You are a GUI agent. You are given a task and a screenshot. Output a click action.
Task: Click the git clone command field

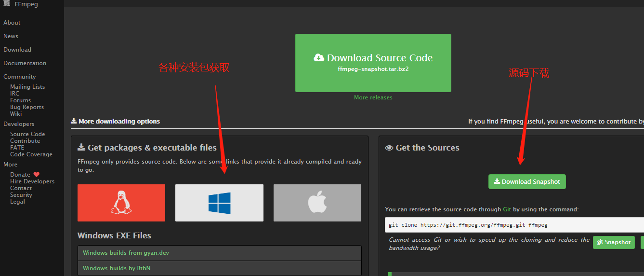514,225
